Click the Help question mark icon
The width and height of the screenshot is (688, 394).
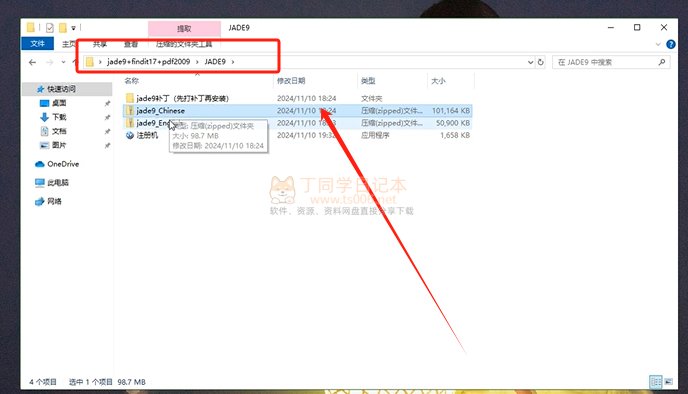[670, 44]
